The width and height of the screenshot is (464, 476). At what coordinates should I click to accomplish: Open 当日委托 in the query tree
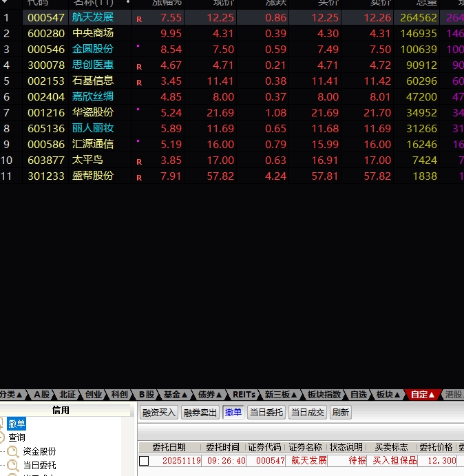click(x=39, y=465)
